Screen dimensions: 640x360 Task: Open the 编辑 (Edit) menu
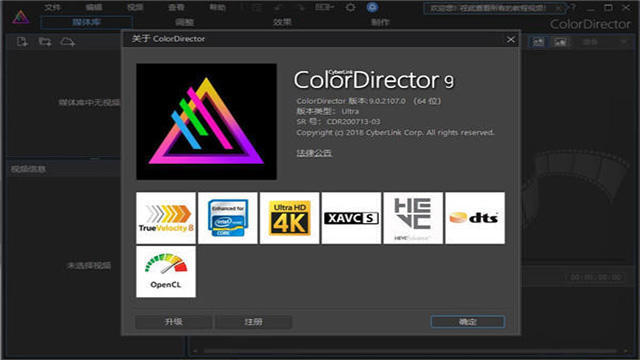pos(93,7)
